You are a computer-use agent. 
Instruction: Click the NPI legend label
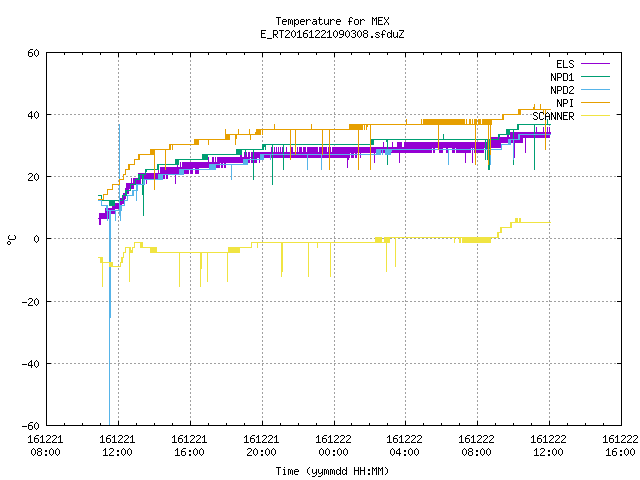[565, 103]
